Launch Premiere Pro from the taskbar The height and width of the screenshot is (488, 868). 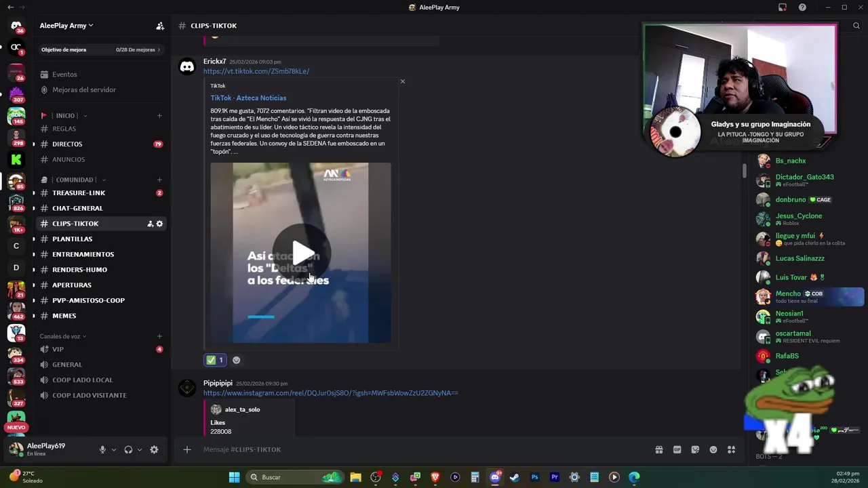[554, 477]
